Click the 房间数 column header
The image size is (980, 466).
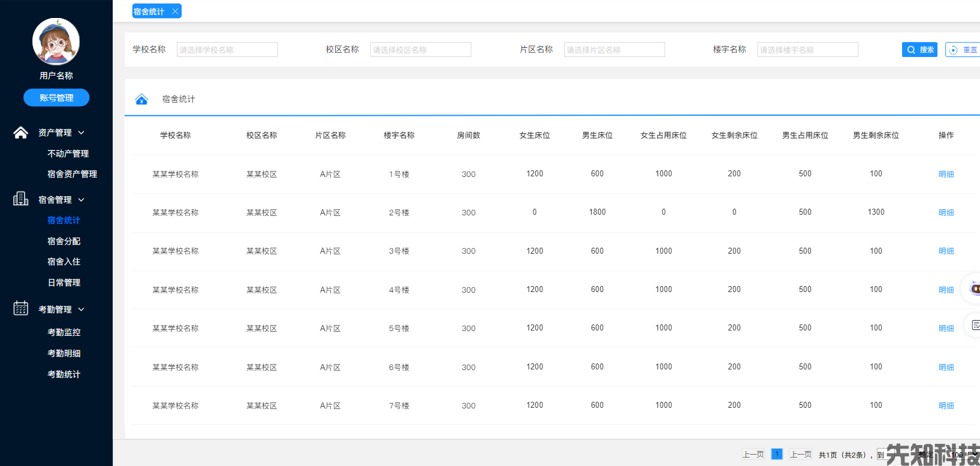[469, 136]
